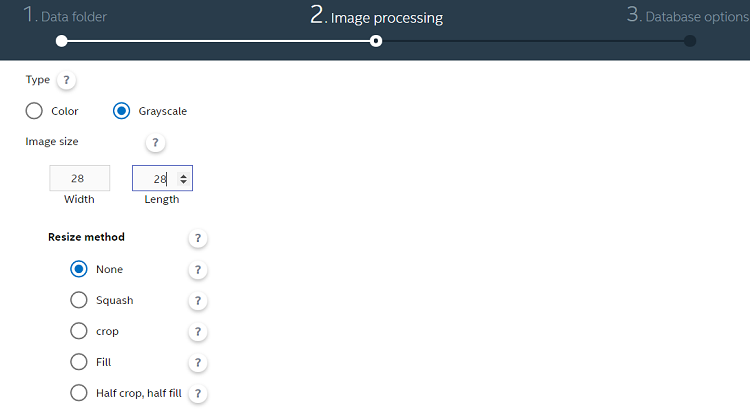
Task: Click the Length field stepper arrows
Action: pyautogui.click(x=183, y=179)
